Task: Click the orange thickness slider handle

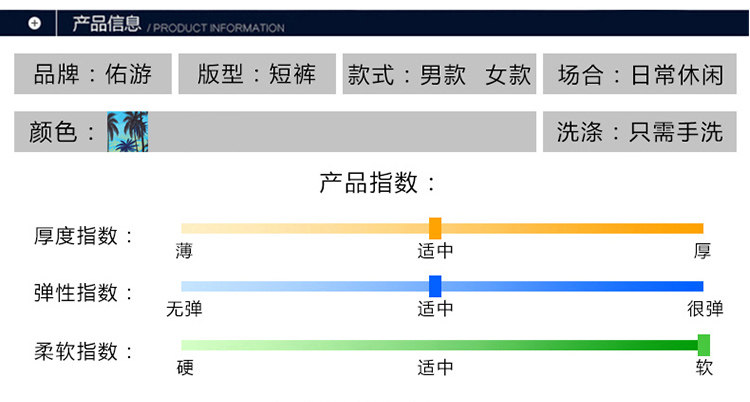Action: tap(435, 228)
